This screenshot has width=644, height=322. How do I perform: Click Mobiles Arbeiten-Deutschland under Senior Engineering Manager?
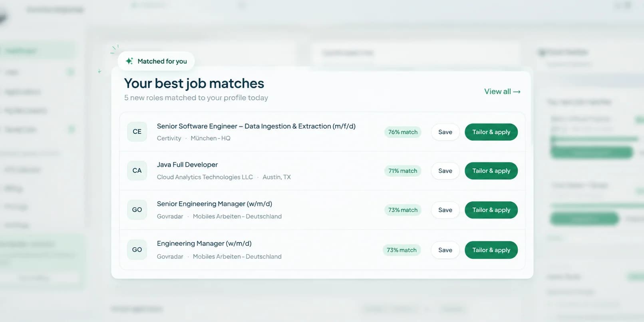[x=237, y=217]
